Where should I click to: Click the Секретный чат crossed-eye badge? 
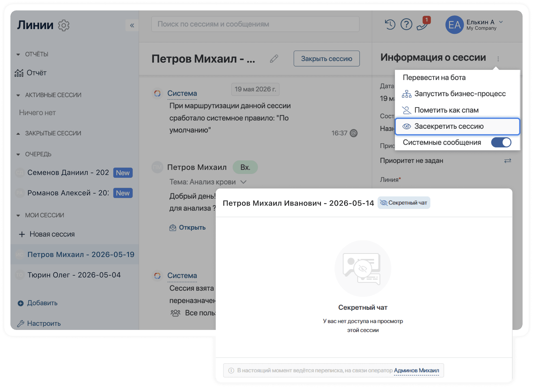403,203
